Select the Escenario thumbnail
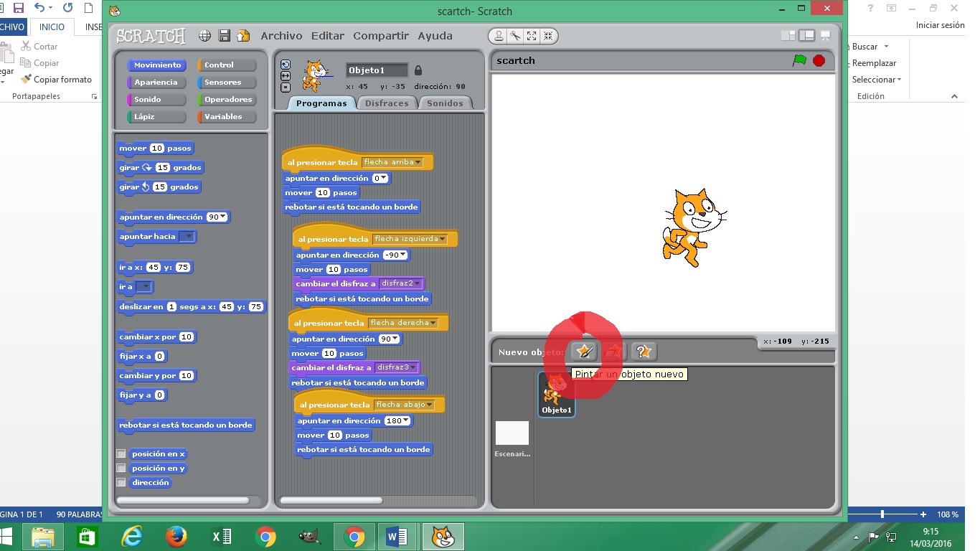Viewport: 980px width, 551px height. tap(512, 433)
